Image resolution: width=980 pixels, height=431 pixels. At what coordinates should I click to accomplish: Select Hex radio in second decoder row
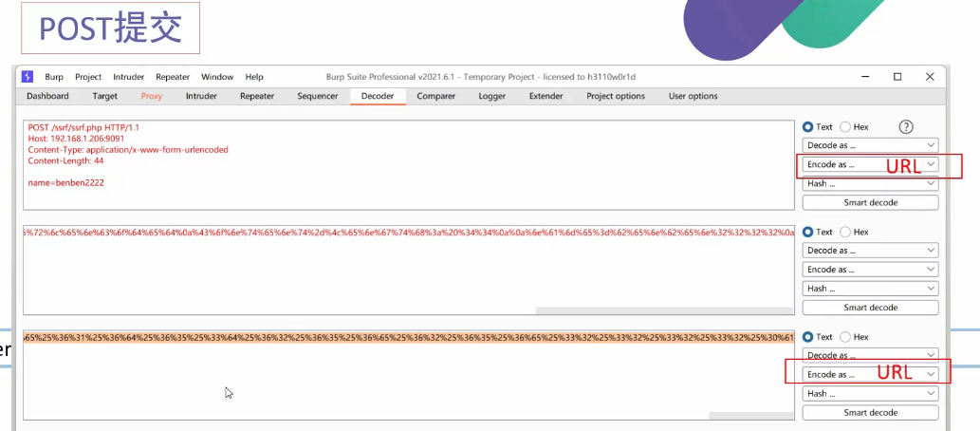tap(845, 232)
